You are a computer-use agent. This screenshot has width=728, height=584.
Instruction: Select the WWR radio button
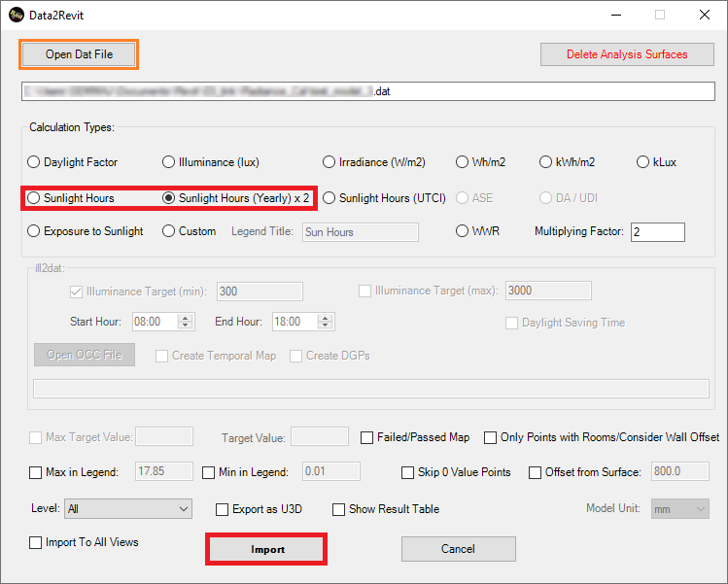462,231
